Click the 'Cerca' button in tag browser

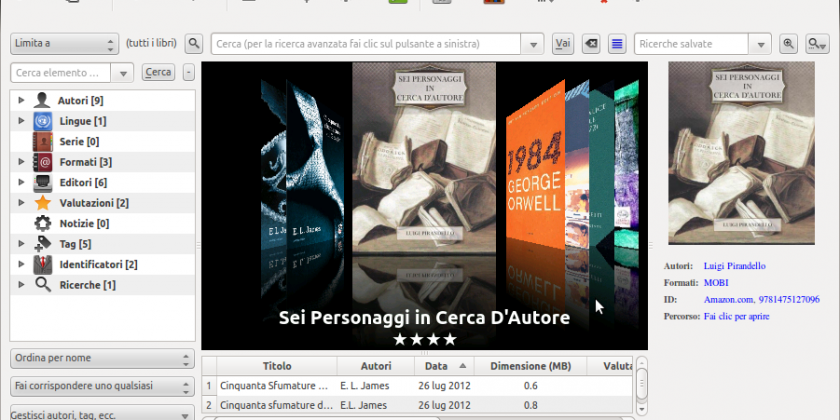pyautogui.click(x=159, y=72)
